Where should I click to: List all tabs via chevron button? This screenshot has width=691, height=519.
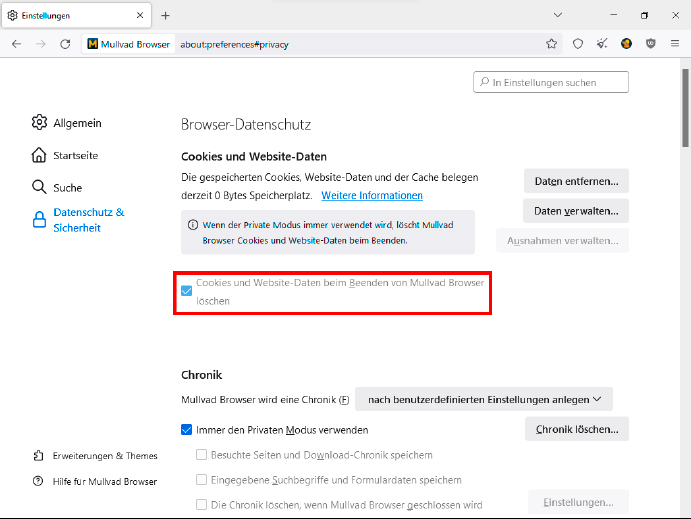558,15
